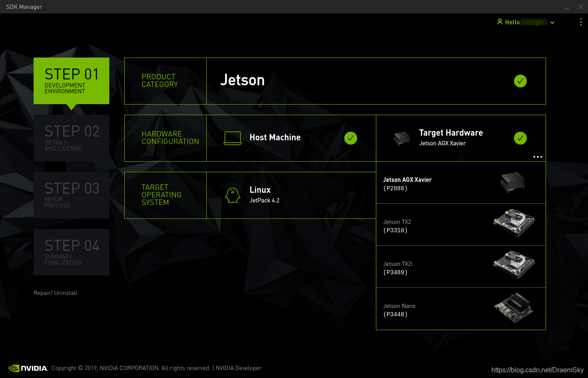588x378 pixels.
Task: Click the Jetson AGX Xavier module thumbnail
Action: [x=513, y=183]
